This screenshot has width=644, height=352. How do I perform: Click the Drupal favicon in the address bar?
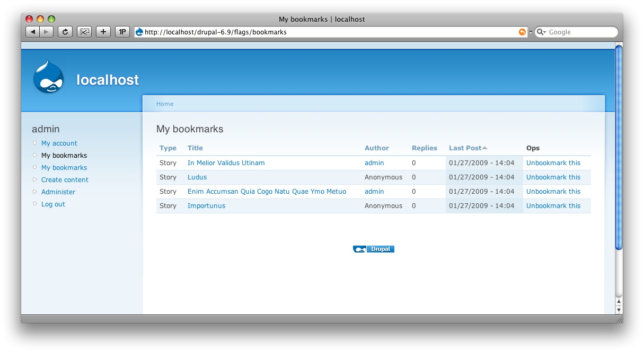coord(139,31)
